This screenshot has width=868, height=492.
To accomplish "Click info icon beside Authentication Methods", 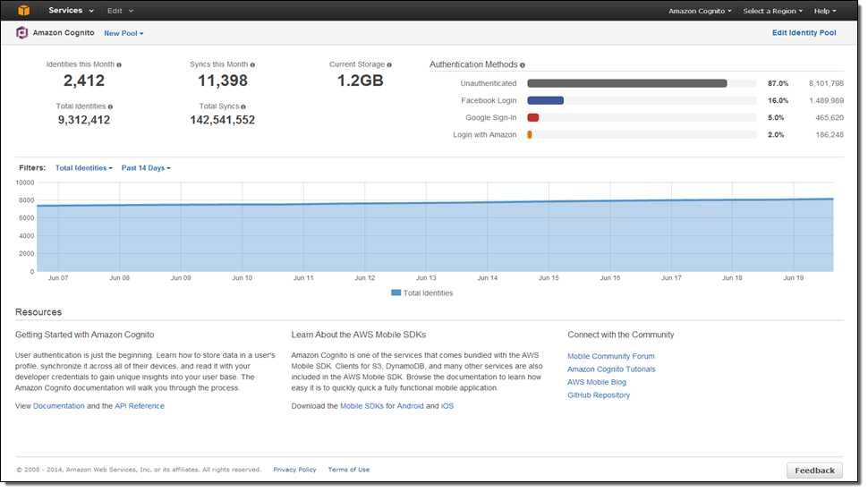I will [x=523, y=65].
